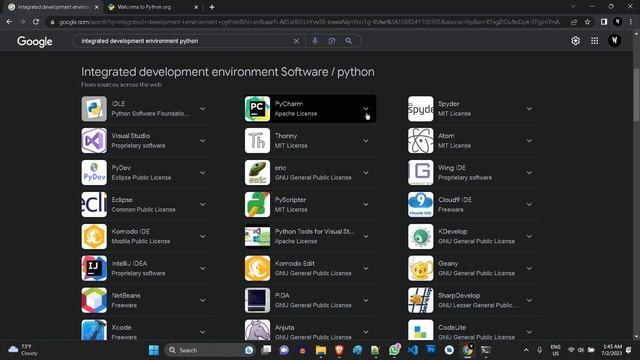Clear the search query with X icon
640x360 pixels.
(297, 41)
